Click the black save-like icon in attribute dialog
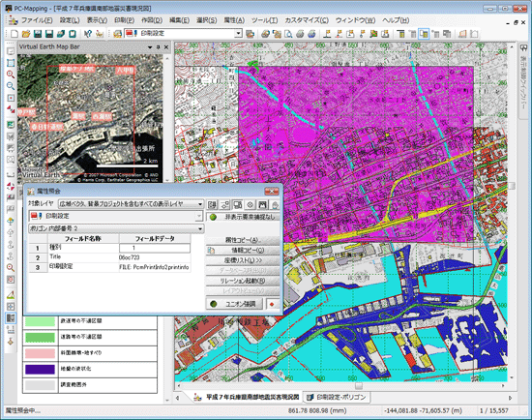The width and height of the screenshot is (532, 420). [262, 204]
